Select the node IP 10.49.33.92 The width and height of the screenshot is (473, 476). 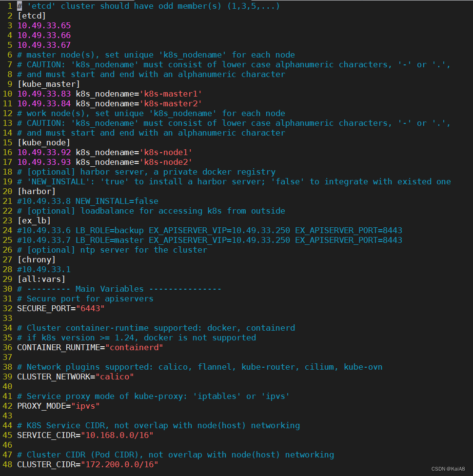44,152
